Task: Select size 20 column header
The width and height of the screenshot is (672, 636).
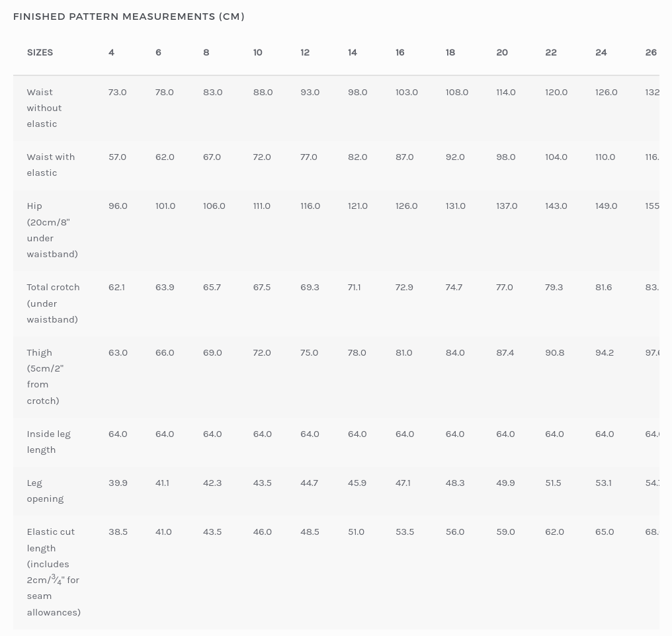Action: (x=502, y=52)
